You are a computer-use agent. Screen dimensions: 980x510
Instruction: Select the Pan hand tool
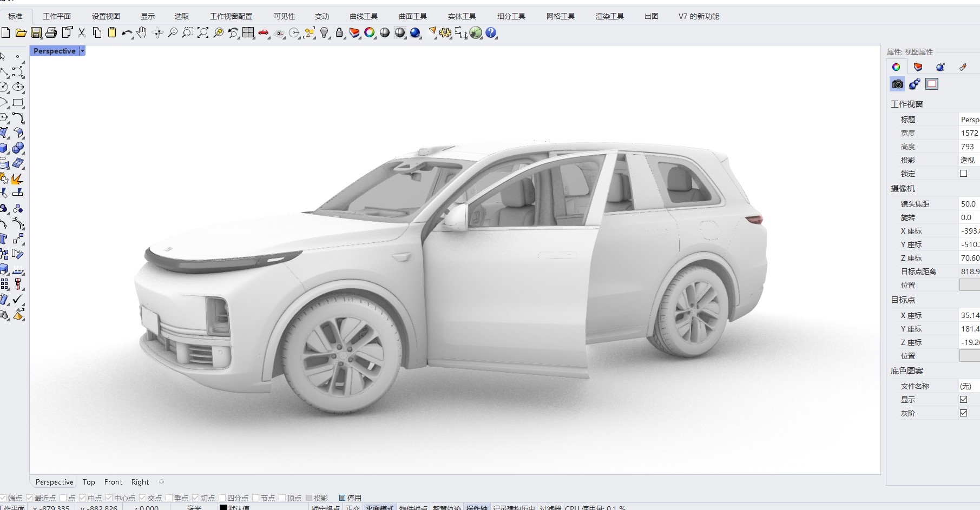[x=142, y=33]
